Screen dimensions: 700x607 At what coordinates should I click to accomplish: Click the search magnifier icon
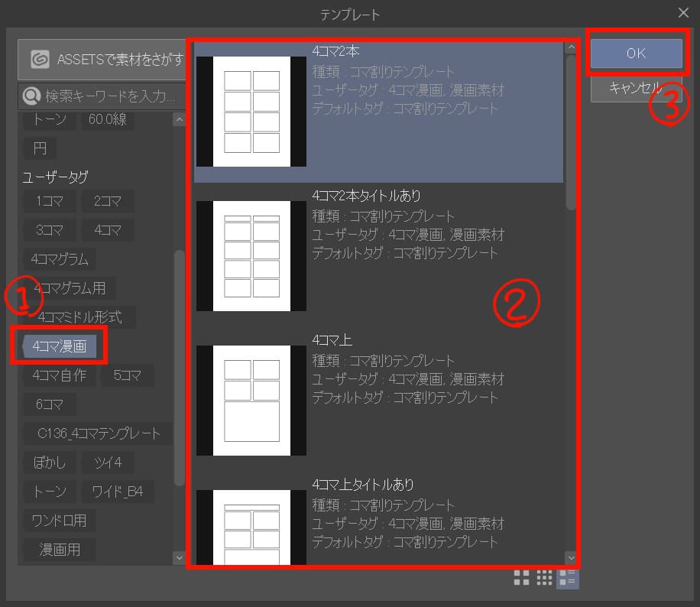tap(31, 95)
